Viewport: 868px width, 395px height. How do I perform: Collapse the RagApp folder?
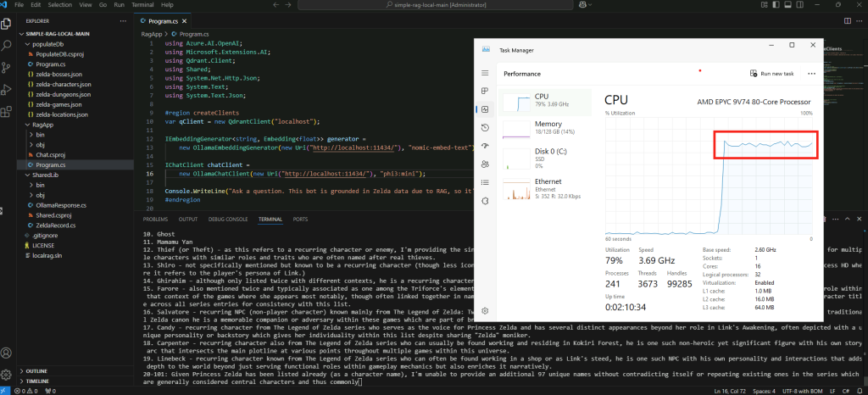[x=42, y=125]
